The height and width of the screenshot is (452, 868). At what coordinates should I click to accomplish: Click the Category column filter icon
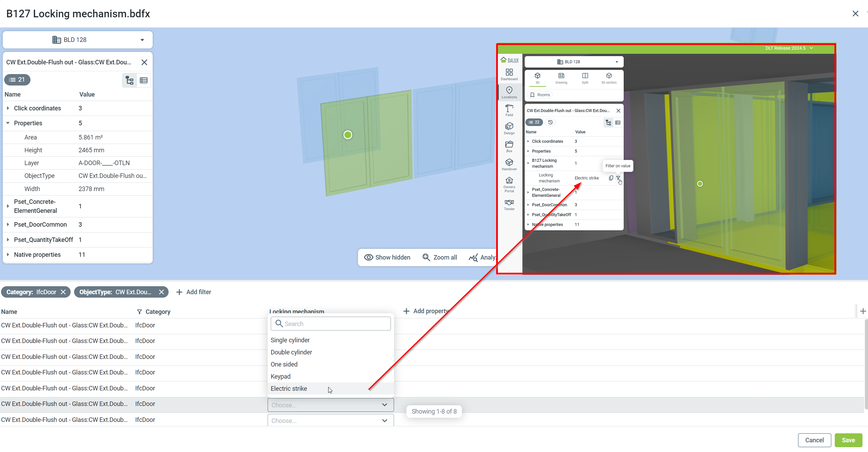(x=139, y=312)
